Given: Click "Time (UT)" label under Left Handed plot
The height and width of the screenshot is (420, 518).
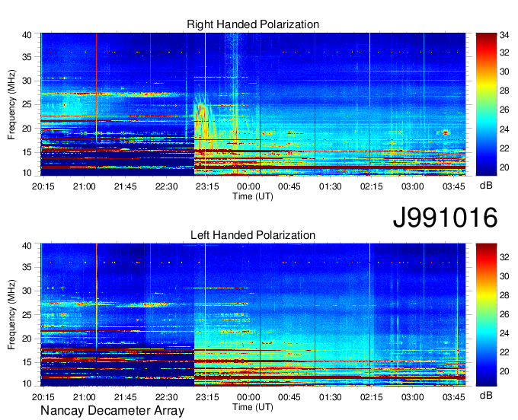Looking at the screenshot, I should click(253, 407).
